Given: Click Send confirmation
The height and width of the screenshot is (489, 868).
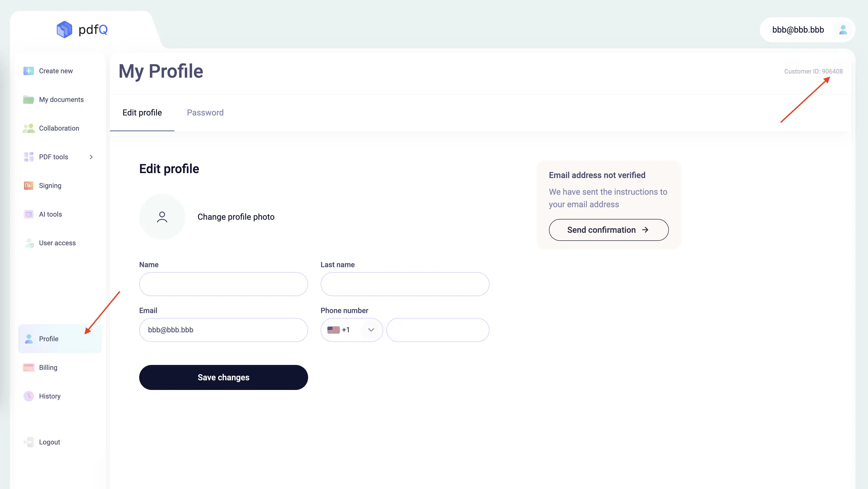Looking at the screenshot, I should pos(608,229).
